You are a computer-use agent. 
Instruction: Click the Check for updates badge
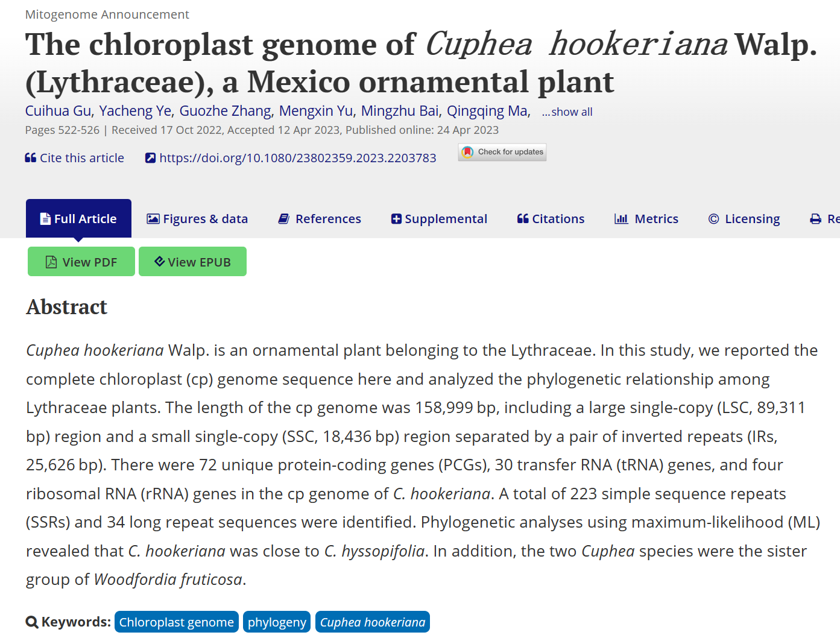click(502, 152)
